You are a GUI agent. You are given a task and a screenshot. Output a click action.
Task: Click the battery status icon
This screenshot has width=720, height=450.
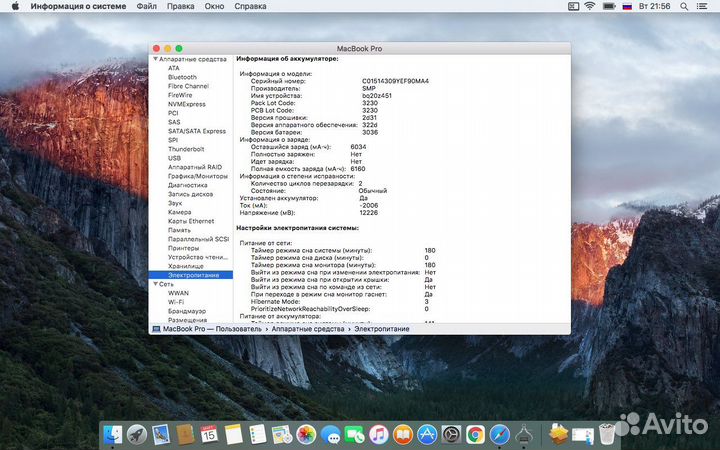[x=609, y=6]
